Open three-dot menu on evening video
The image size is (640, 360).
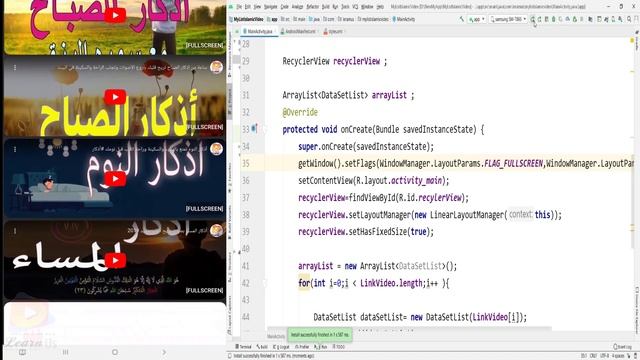click(15, 231)
